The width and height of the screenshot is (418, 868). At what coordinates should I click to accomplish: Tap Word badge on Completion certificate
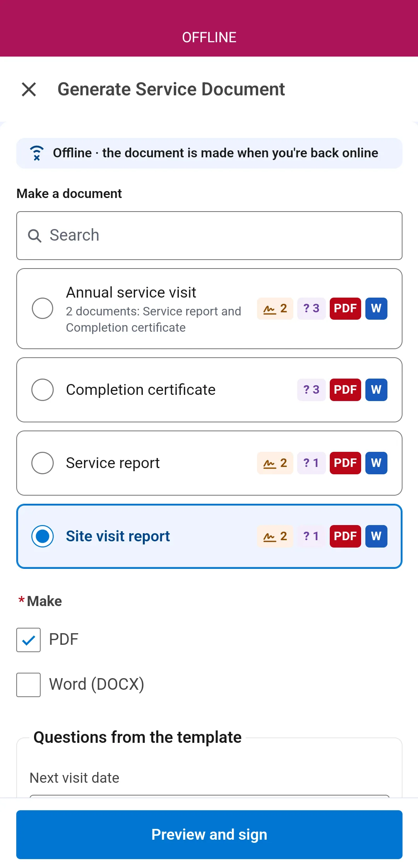coord(376,390)
